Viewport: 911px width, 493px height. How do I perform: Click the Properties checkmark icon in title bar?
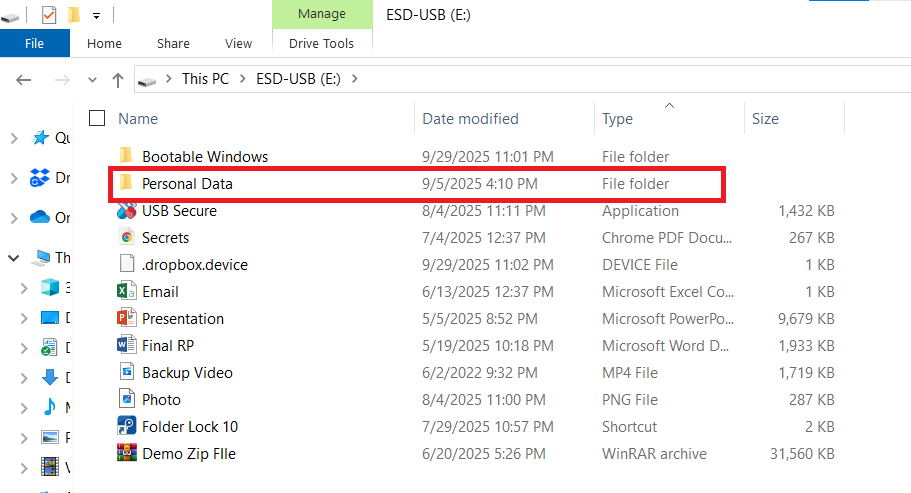tap(49, 15)
